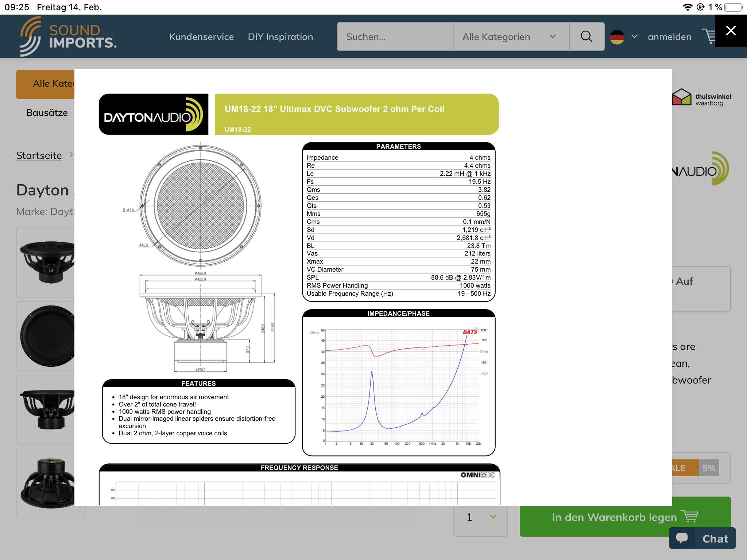
Task: Open the quantity dropdown showing 1
Action: coord(480,517)
